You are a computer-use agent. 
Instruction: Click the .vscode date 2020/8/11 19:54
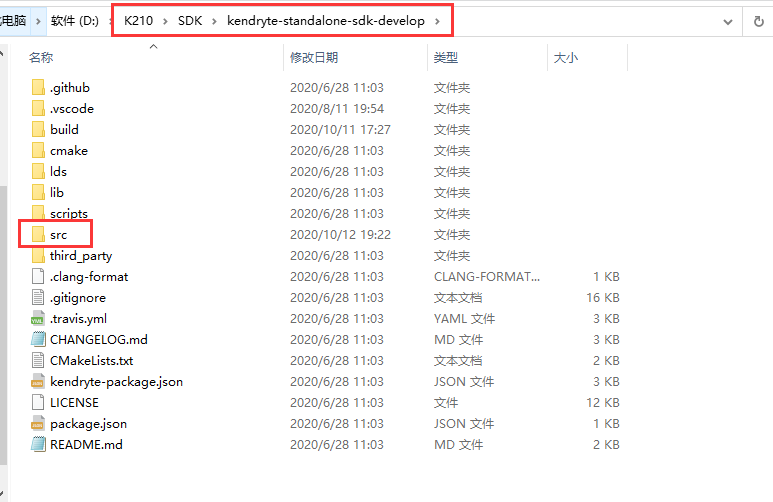tap(337, 108)
